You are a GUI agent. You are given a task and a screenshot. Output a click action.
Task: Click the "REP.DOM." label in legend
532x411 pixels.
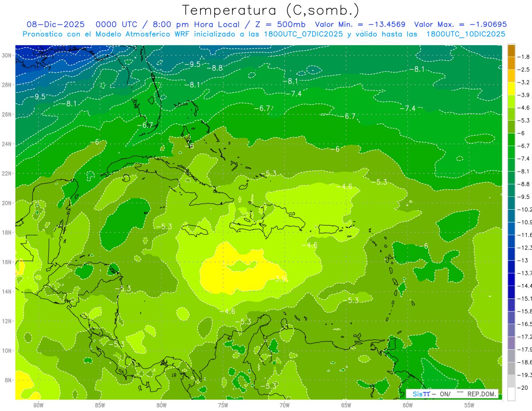click(482, 394)
